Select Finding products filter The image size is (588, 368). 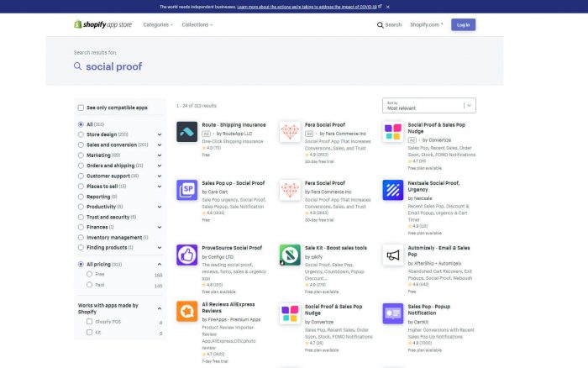[x=81, y=248]
